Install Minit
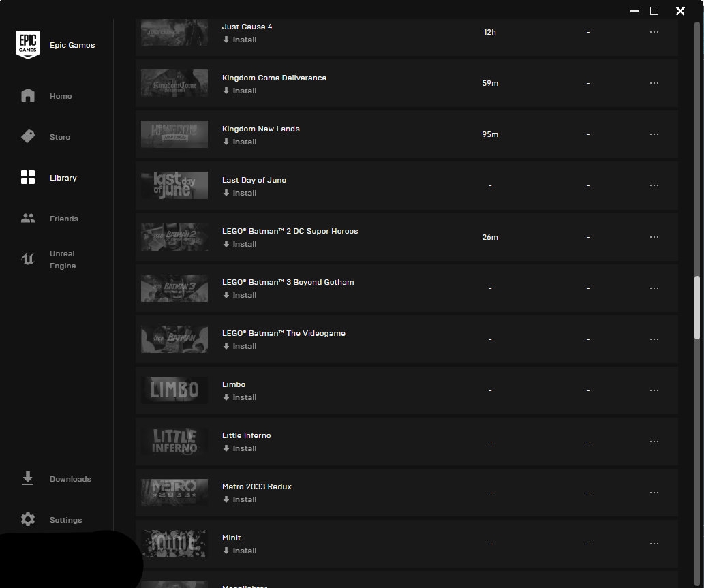 [240, 551]
